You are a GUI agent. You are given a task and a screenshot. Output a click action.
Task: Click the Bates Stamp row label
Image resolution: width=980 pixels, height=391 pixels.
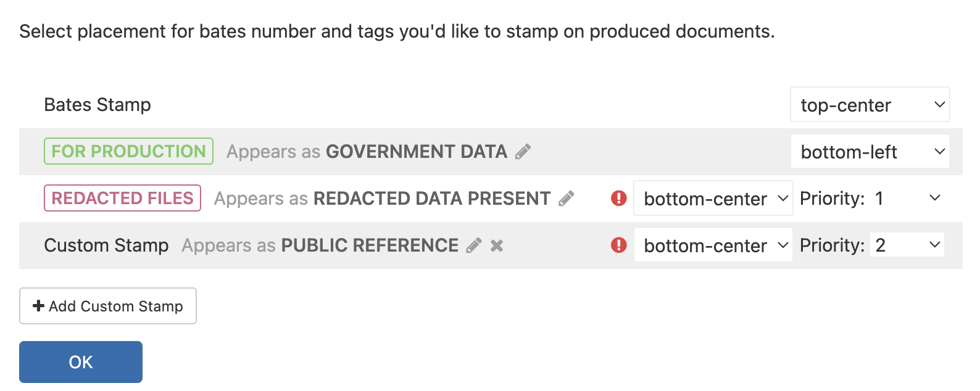pos(97,104)
